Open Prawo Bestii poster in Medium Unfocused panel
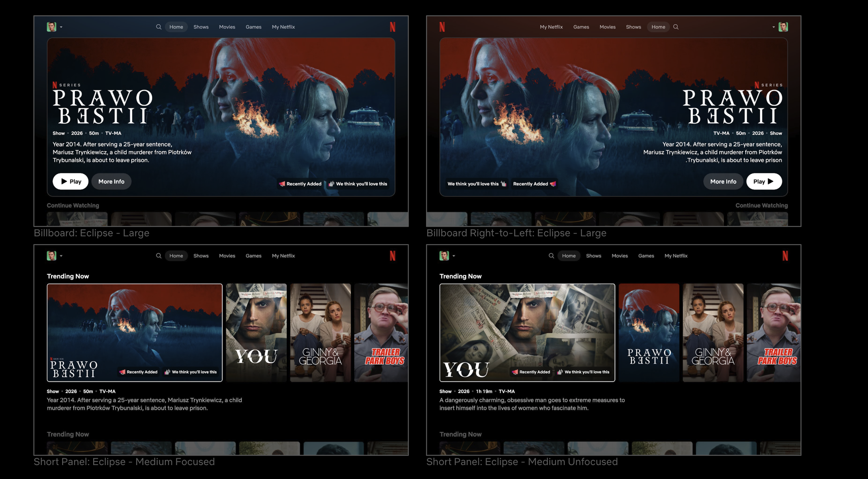This screenshot has height=479, width=868. pos(649,333)
